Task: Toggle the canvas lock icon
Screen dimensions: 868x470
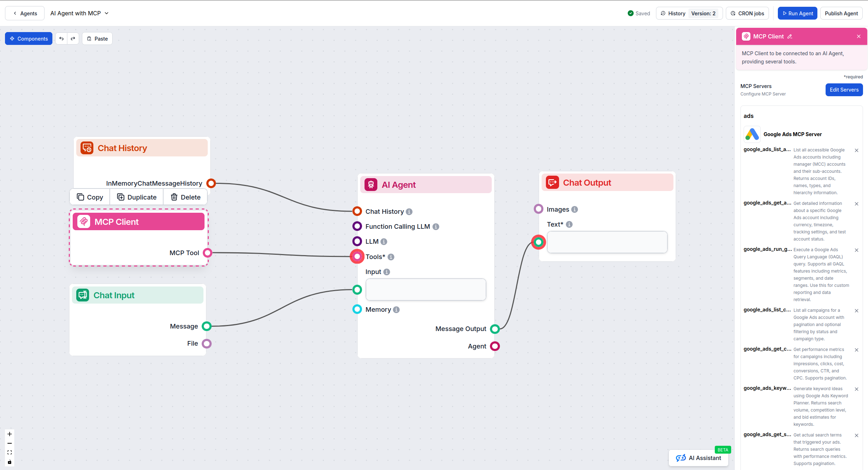Action: coord(10,462)
